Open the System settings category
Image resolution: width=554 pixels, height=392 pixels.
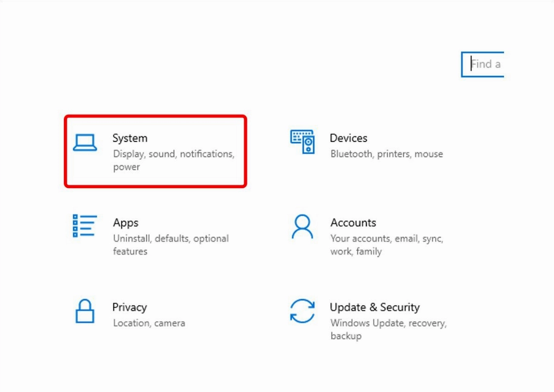point(130,138)
